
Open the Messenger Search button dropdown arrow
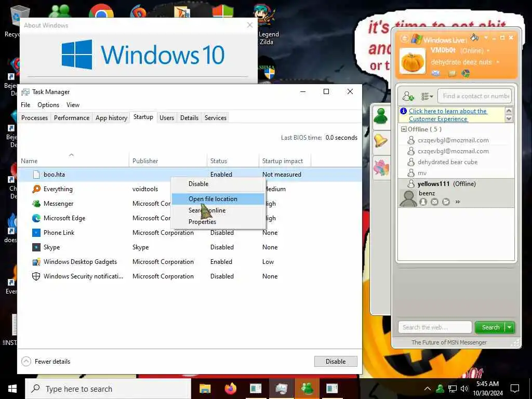[510, 327]
